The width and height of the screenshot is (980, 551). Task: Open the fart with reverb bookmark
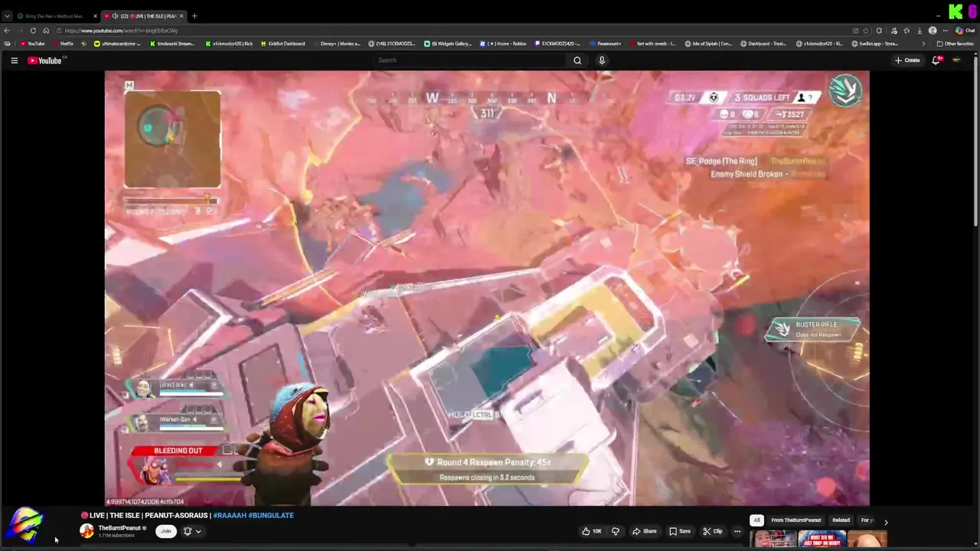click(652, 44)
